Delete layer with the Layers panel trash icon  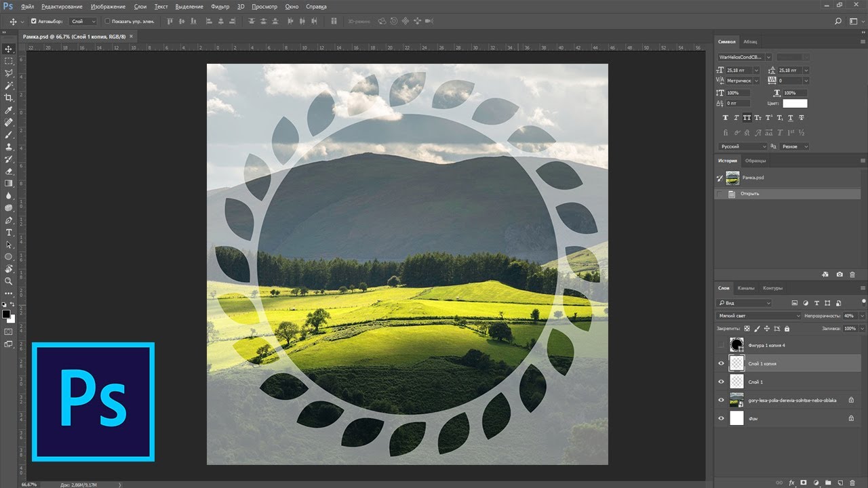pos(852,483)
